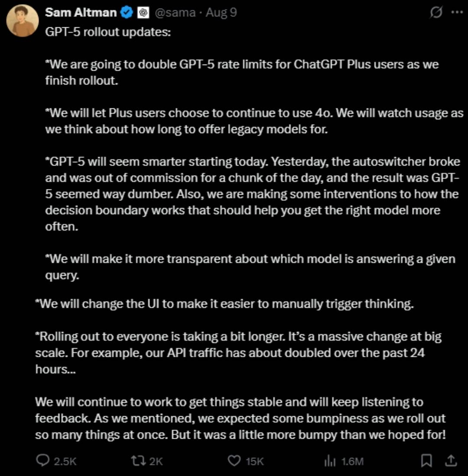This screenshot has width=468, height=476.
Task: Click the paragraph about the autoswitcher breaking
Action: point(253,194)
